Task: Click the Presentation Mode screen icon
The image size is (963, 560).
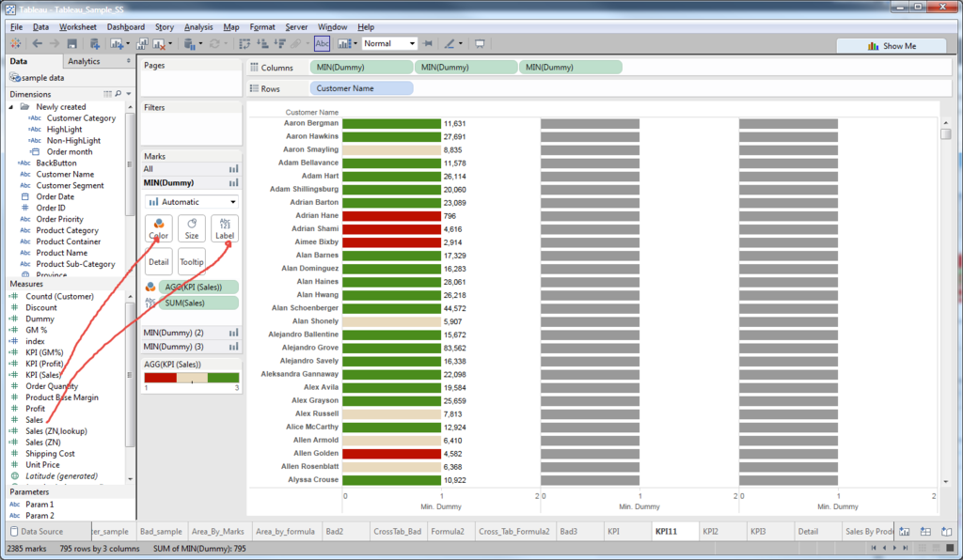Action: 480,43
